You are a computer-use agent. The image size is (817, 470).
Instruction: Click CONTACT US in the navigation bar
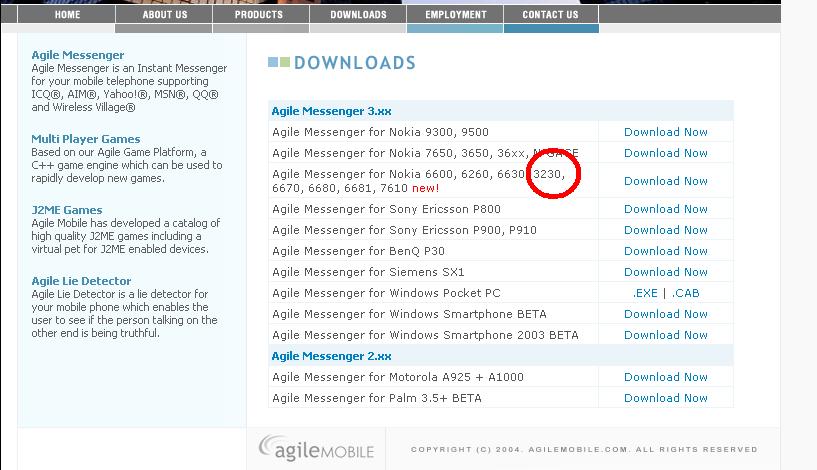[551, 15]
